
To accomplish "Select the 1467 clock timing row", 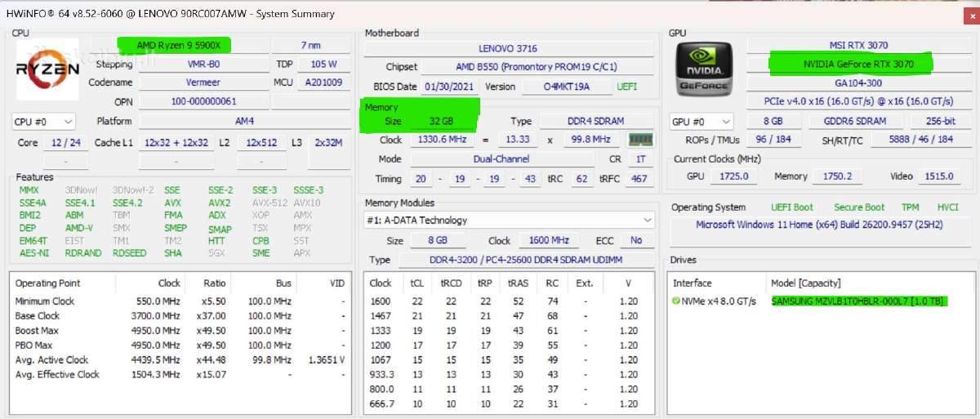I will click(508, 315).
